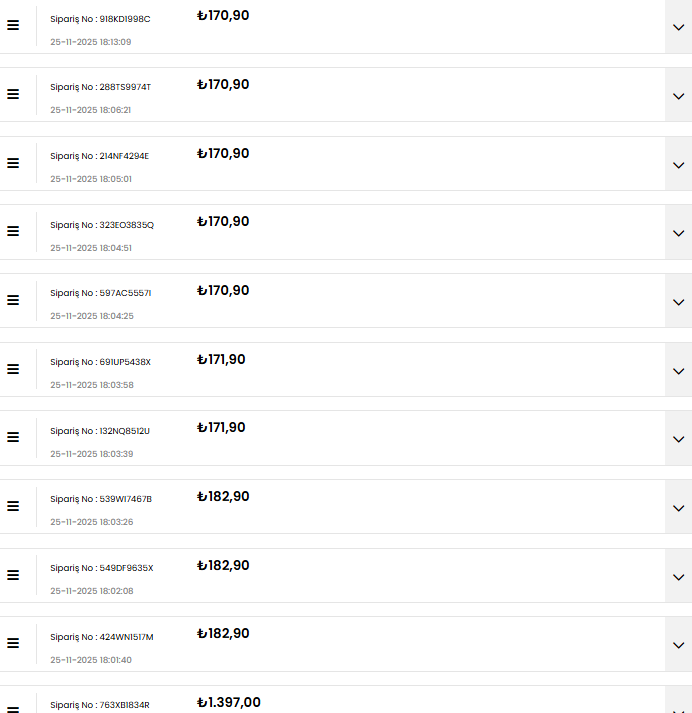Click hamburger icon for order 288T59974T

pos(13,94)
